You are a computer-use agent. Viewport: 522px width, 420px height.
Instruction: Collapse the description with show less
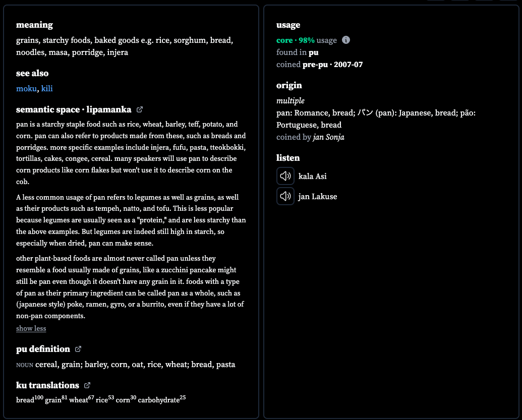pos(31,328)
